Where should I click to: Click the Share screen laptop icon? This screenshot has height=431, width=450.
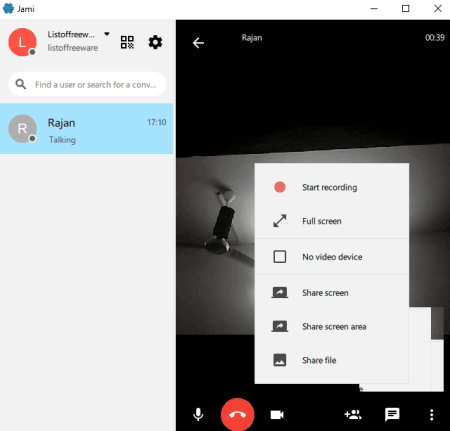pyautogui.click(x=280, y=293)
